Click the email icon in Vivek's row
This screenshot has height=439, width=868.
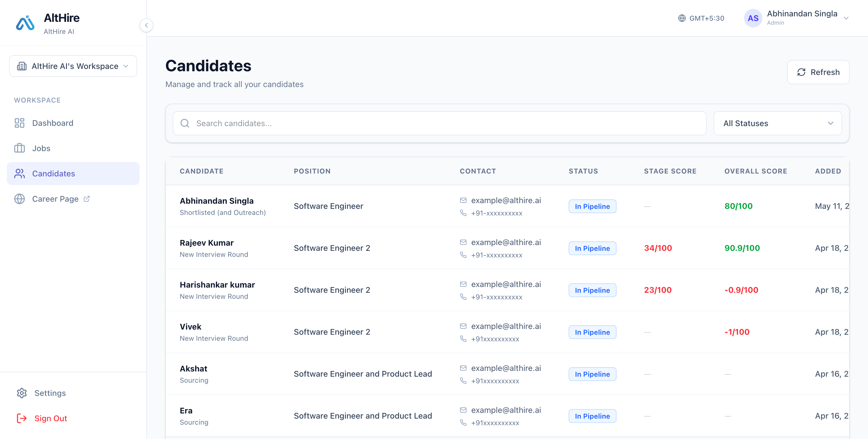tap(463, 326)
